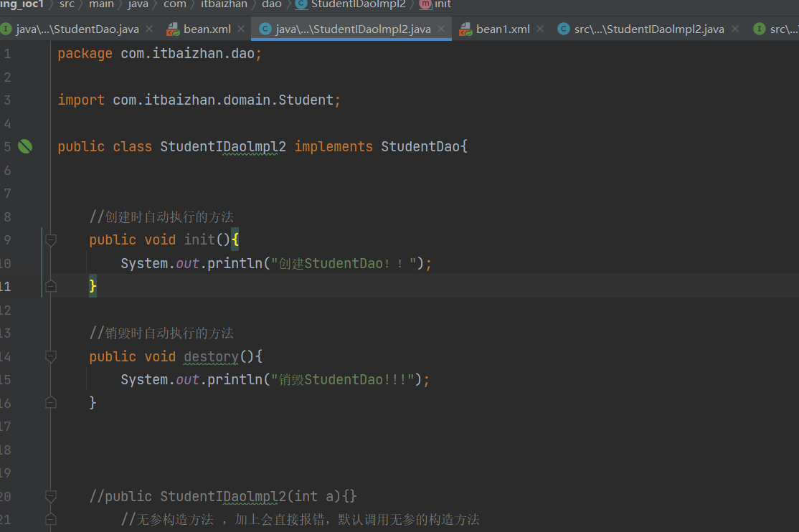Click the out field on line 15

coord(187,379)
